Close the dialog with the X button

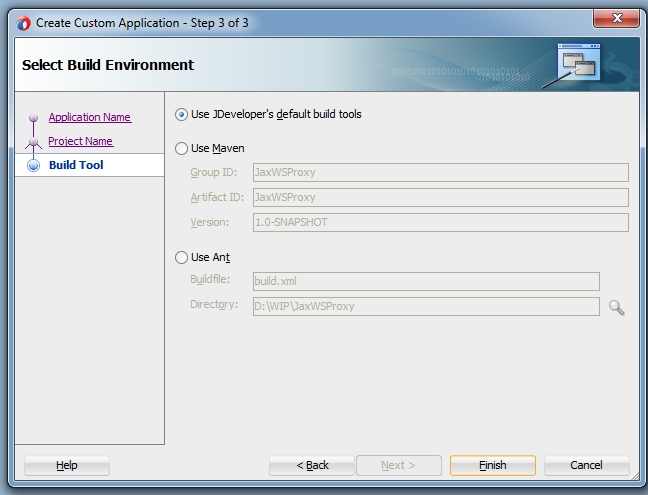click(617, 18)
